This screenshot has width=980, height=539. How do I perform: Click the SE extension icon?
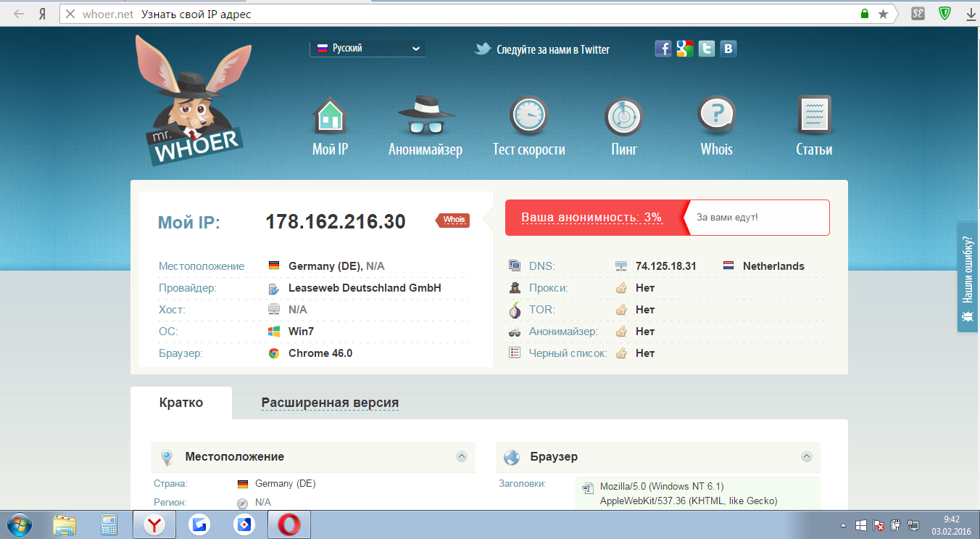point(918,14)
